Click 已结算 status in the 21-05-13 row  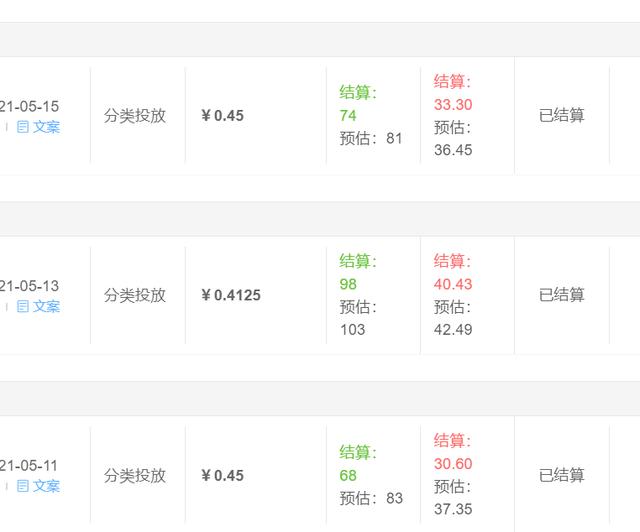[x=562, y=295]
